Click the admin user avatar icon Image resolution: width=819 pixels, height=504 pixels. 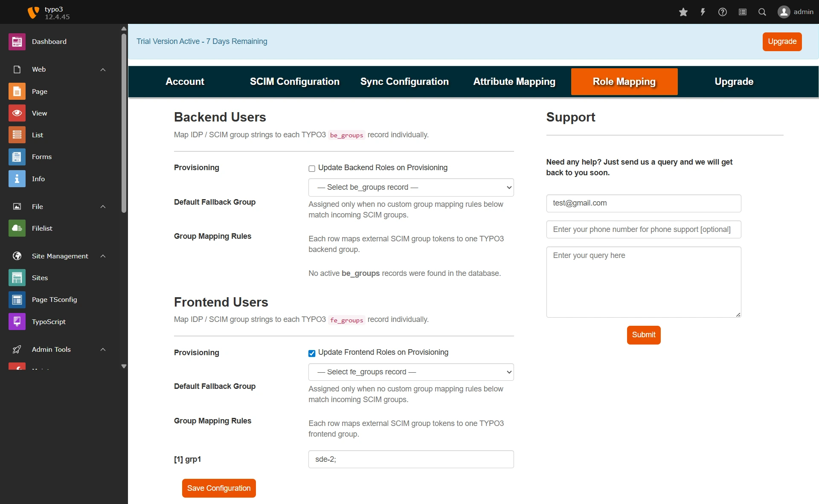tap(784, 12)
